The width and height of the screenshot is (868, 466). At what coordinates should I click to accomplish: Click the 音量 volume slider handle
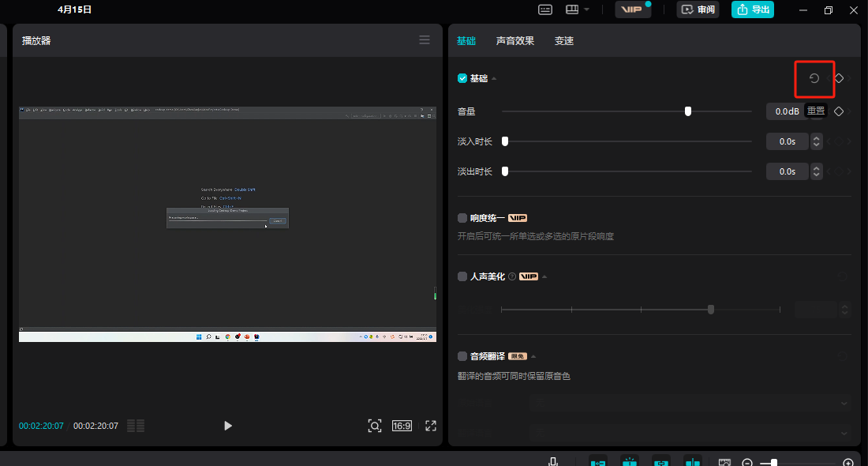(688, 111)
